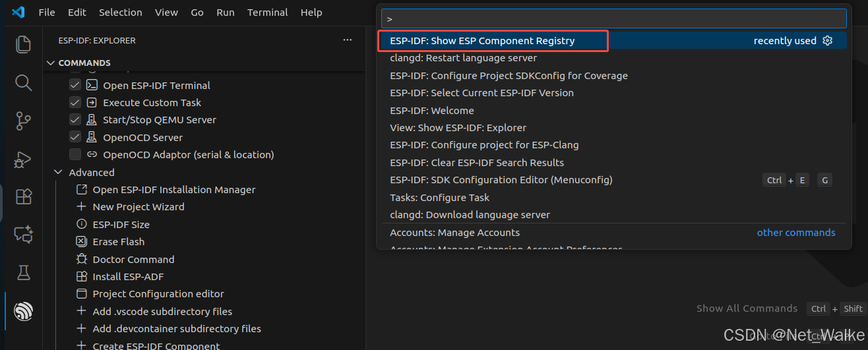Click flask icon beside Start/Stop QEMU Server
868x350 pixels.
point(92,120)
